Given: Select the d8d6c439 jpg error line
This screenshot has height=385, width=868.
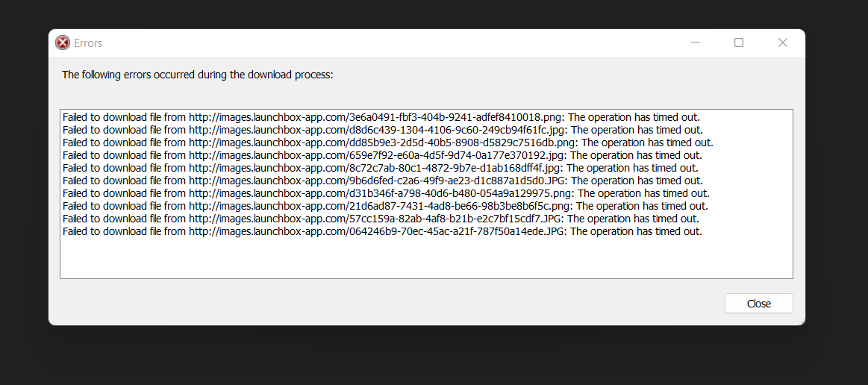Looking at the screenshot, I should [383, 130].
